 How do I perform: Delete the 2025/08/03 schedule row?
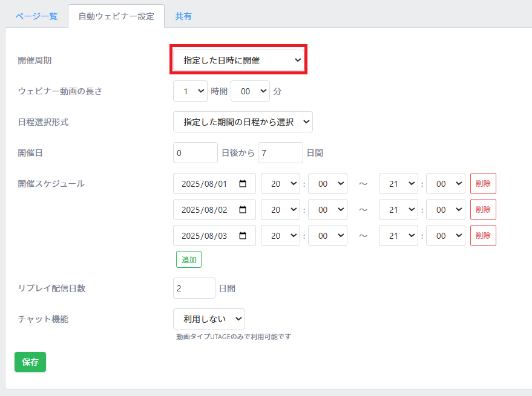[x=483, y=236]
